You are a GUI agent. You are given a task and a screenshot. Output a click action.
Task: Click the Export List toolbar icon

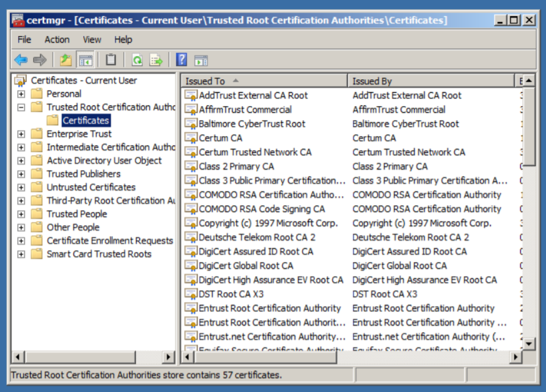(x=155, y=60)
